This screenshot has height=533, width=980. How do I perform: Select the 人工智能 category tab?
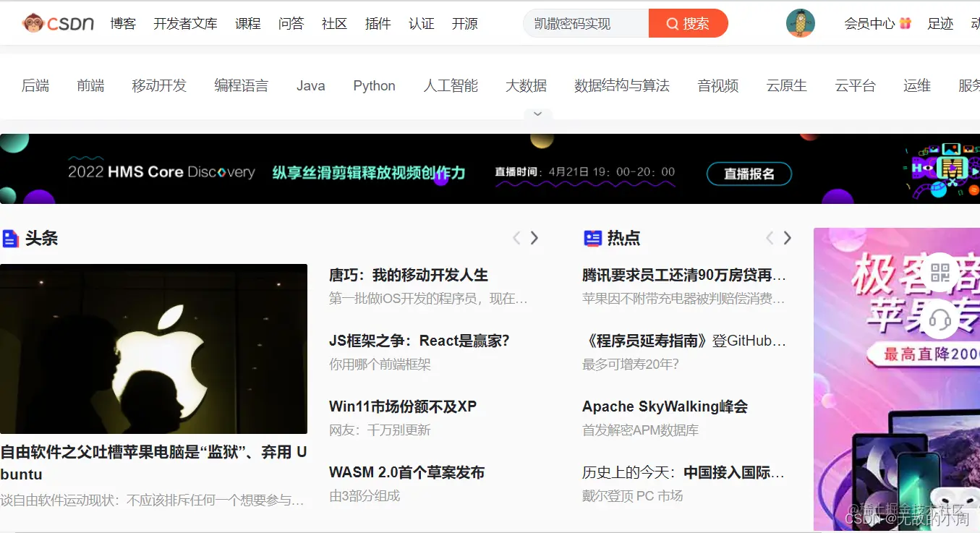451,85
